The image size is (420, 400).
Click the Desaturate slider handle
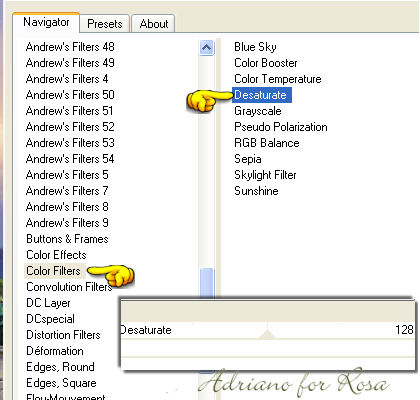267,333
